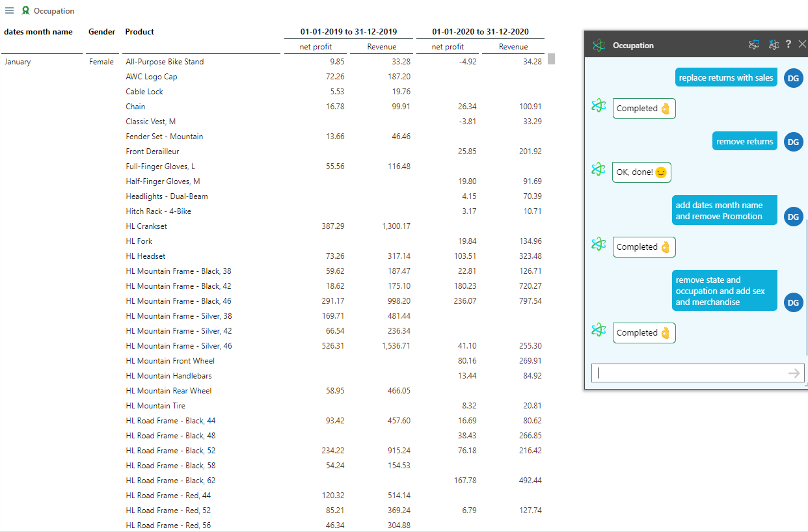Open chat help question mark

pyautogui.click(x=788, y=44)
